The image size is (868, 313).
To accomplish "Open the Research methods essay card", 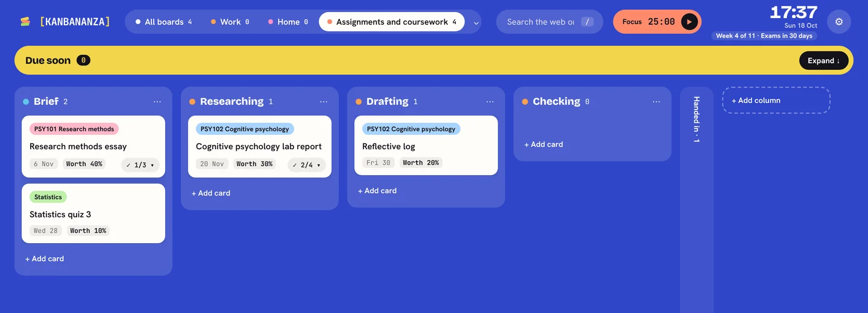I will [x=93, y=147].
